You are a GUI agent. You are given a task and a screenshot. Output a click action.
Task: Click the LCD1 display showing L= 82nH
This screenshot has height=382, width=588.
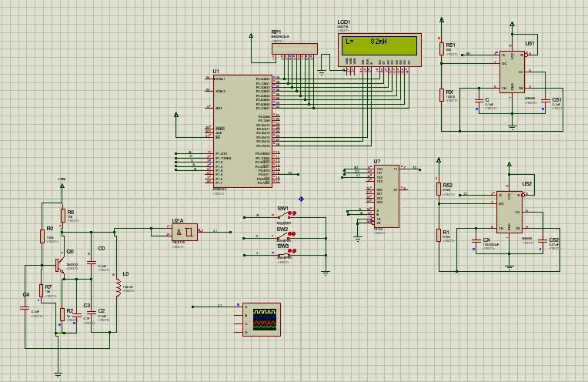pos(379,50)
